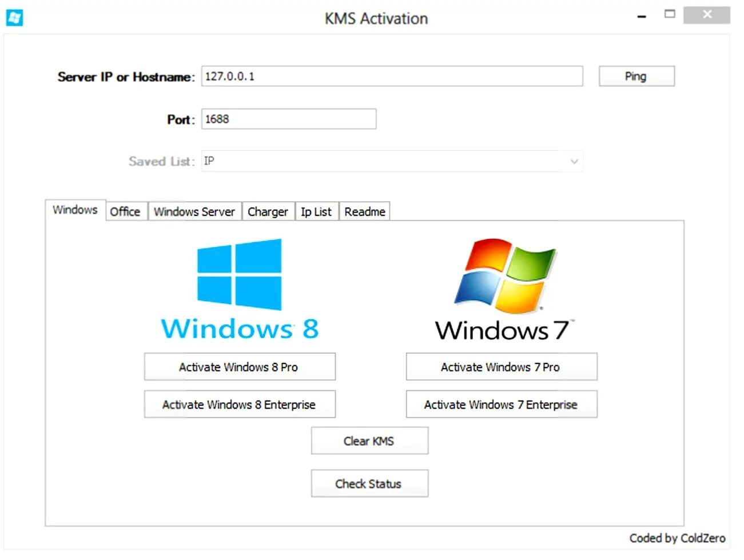Screen dimensions: 744x560
Task: Close the KMS Activation window
Action: pyautogui.click(x=707, y=15)
